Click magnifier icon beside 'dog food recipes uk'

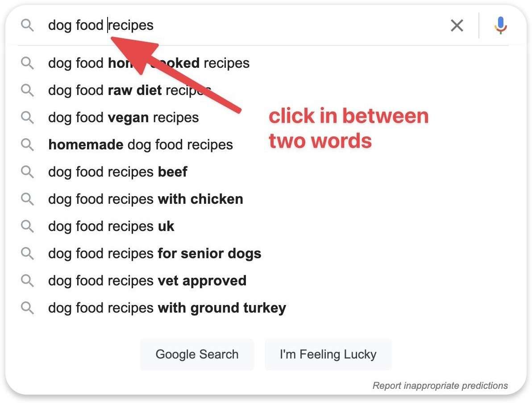(28, 226)
